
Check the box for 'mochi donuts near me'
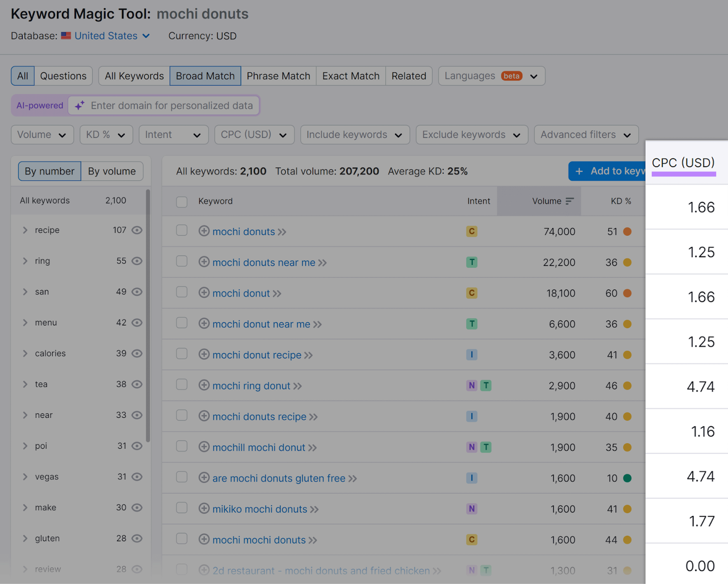point(182,262)
